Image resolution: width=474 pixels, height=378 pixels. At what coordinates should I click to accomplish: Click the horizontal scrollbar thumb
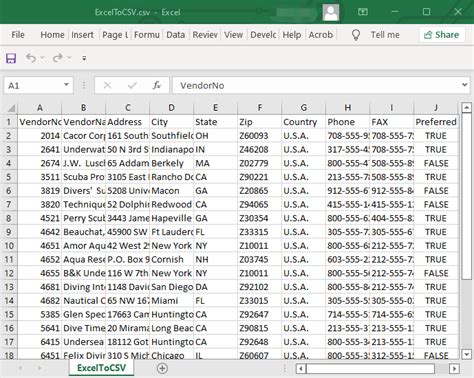[370, 369]
